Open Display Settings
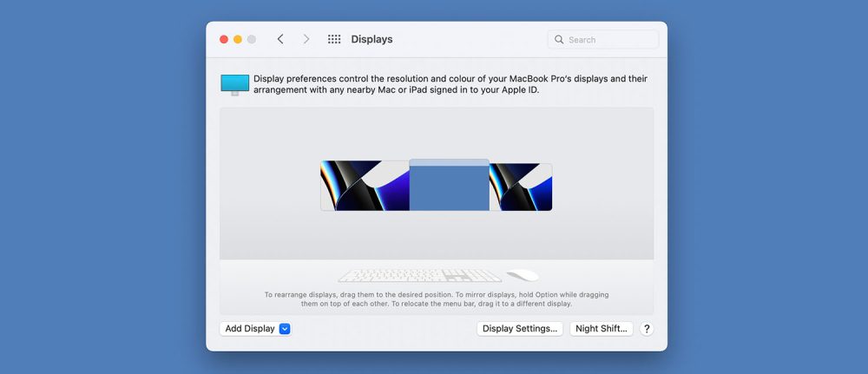Image resolution: width=868 pixels, height=374 pixels. [x=519, y=329]
